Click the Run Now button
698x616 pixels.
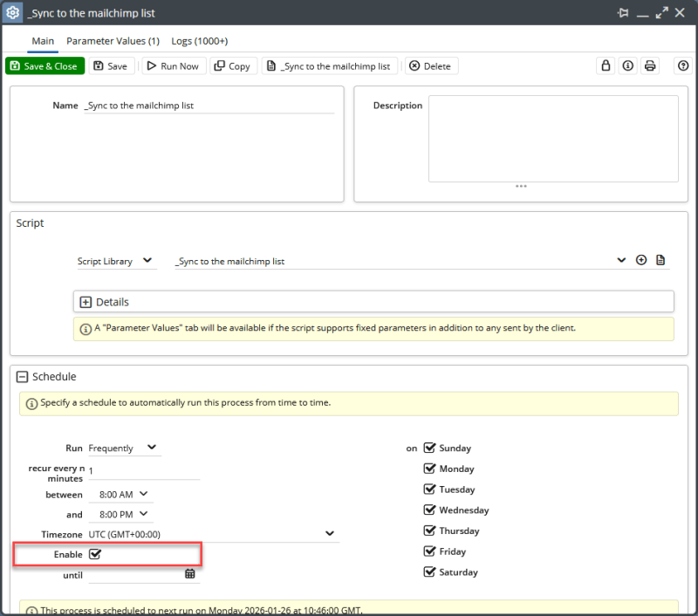pyautogui.click(x=172, y=66)
